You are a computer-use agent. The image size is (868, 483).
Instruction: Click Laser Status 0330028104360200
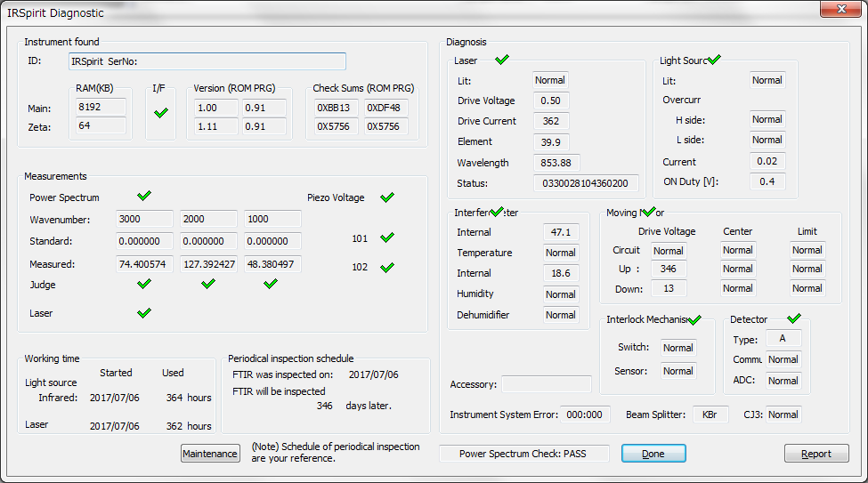586,183
